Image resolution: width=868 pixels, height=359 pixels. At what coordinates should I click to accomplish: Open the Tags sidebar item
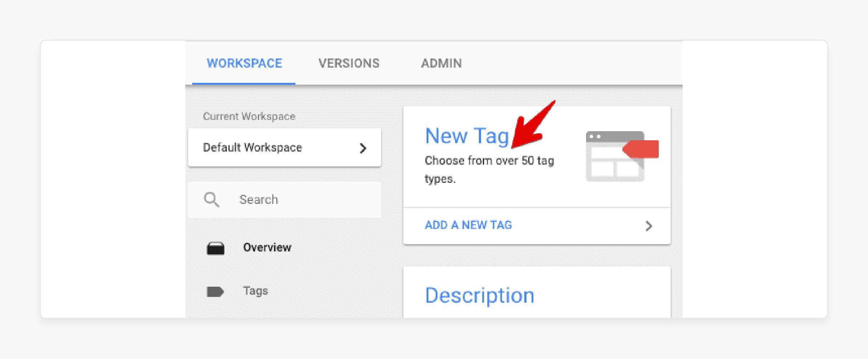(255, 291)
